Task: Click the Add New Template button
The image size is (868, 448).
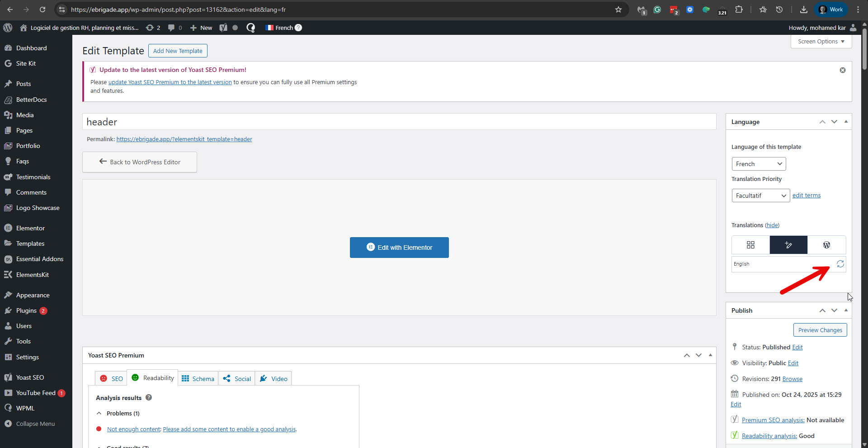Action: click(178, 51)
